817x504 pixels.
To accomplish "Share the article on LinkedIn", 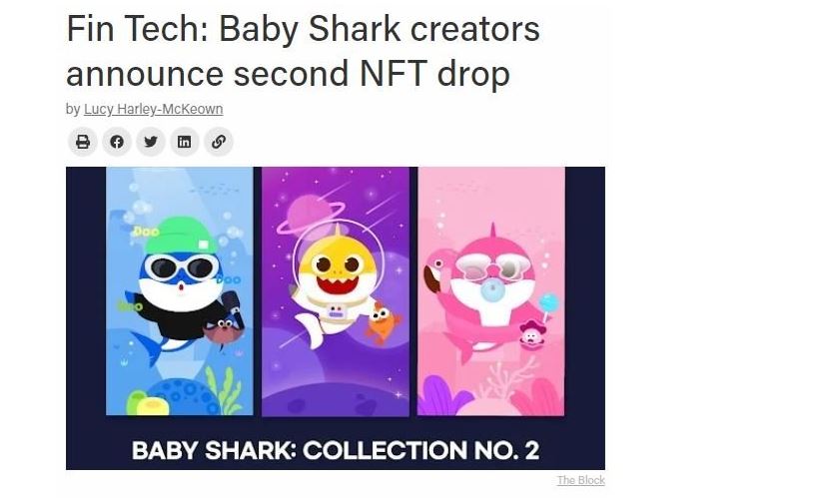I will pyautogui.click(x=185, y=142).
